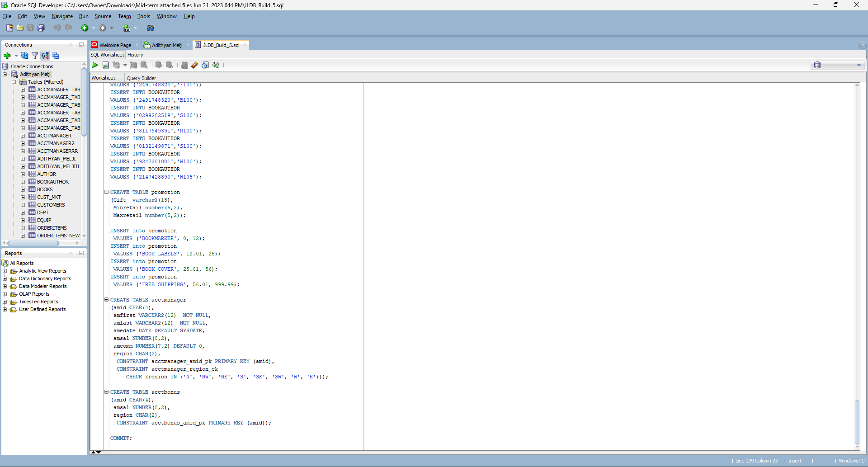Click the Unshared SQL Worksheet icon
Viewport: 868px width, 467px height.
click(x=184, y=65)
